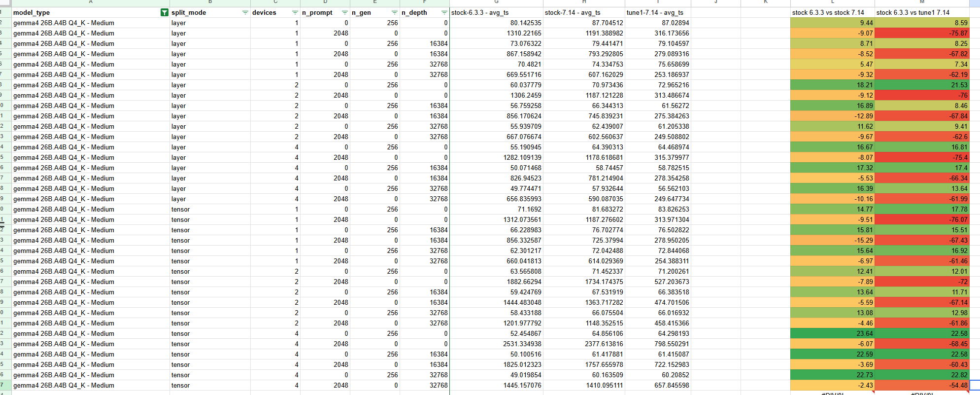The height and width of the screenshot is (395, 980).
Task: Select the yellow cell showing -2.43
Action: 833,385
